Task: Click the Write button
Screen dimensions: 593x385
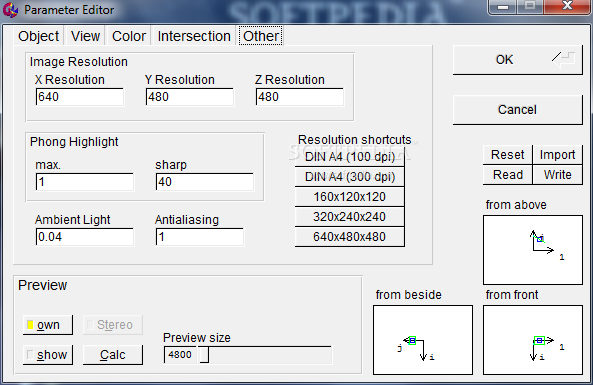Action: [557, 175]
